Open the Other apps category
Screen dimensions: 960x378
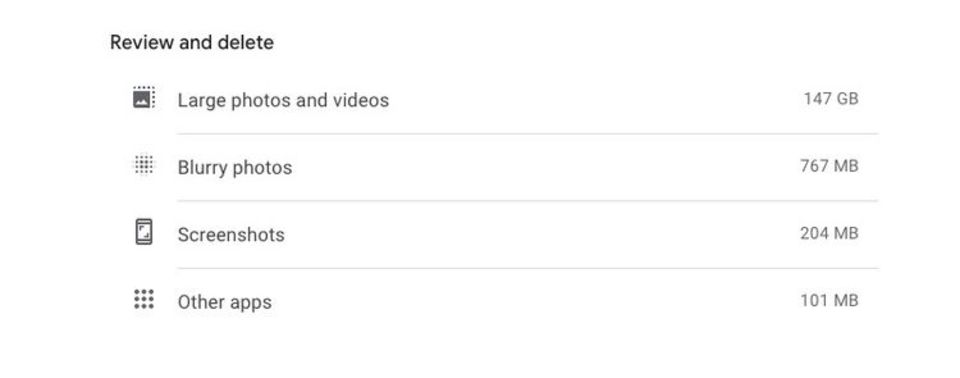pos(224,302)
